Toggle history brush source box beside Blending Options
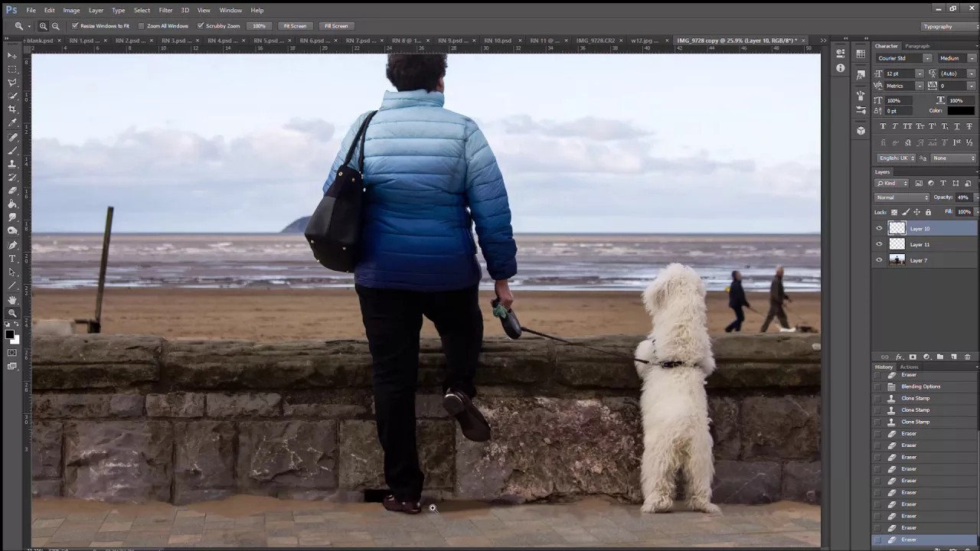This screenshot has height=551, width=980. 877,386
